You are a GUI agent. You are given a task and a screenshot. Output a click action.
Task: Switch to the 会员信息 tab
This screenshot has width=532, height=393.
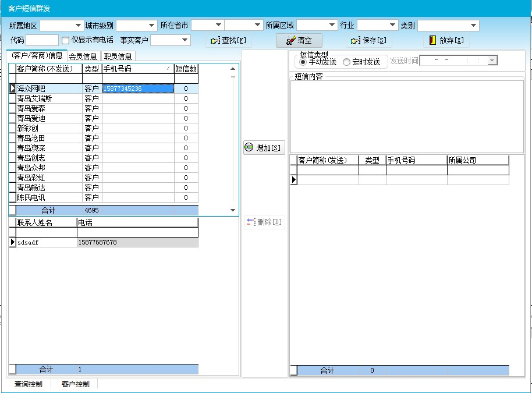pos(83,56)
